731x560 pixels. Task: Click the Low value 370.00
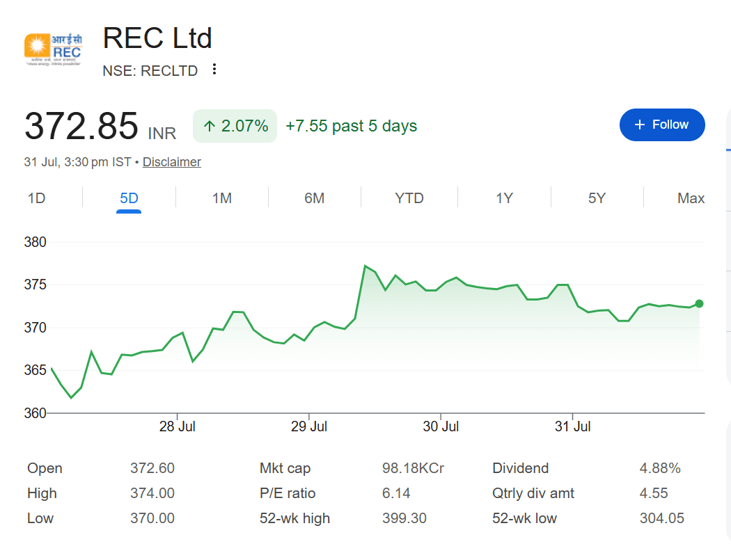coord(152,518)
